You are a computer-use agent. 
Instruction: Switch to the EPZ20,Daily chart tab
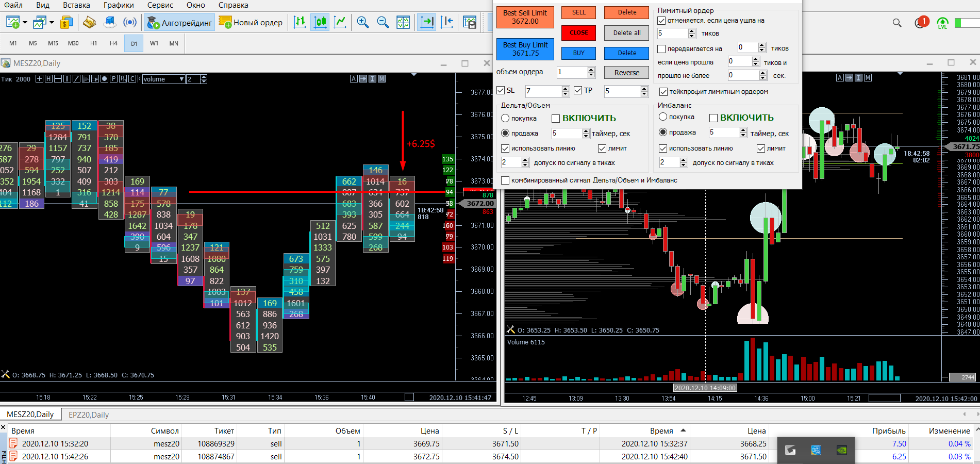[x=89, y=415]
